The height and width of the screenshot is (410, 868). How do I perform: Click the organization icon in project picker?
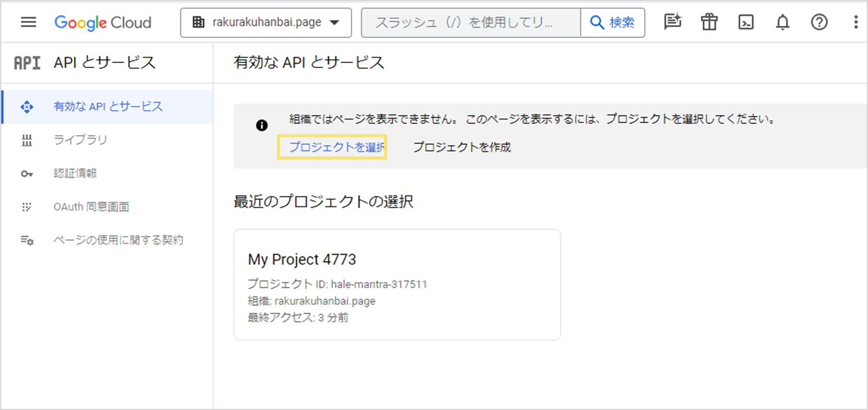[x=198, y=22]
